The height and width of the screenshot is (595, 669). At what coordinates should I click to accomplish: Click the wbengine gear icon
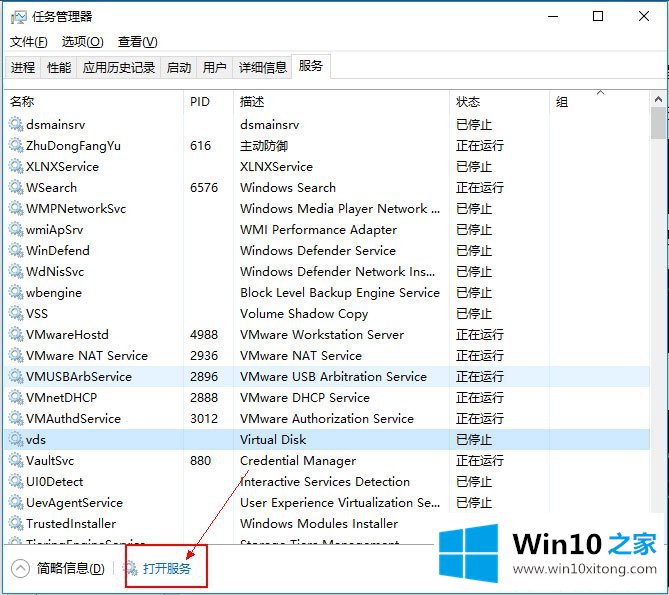(16, 292)
